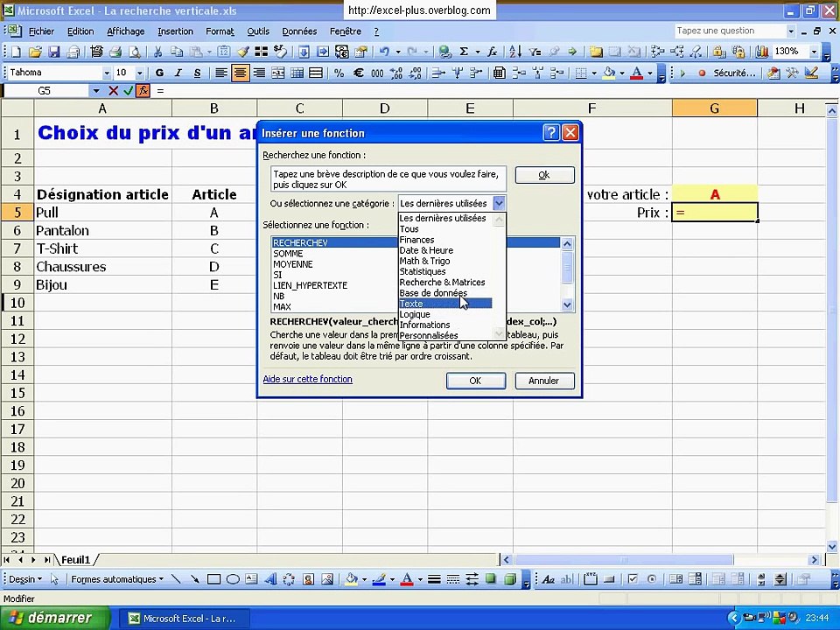The width and height of the screenshot is (840, 630).
Task: Toggle Center alignment
Action: (x=240, y=73)
